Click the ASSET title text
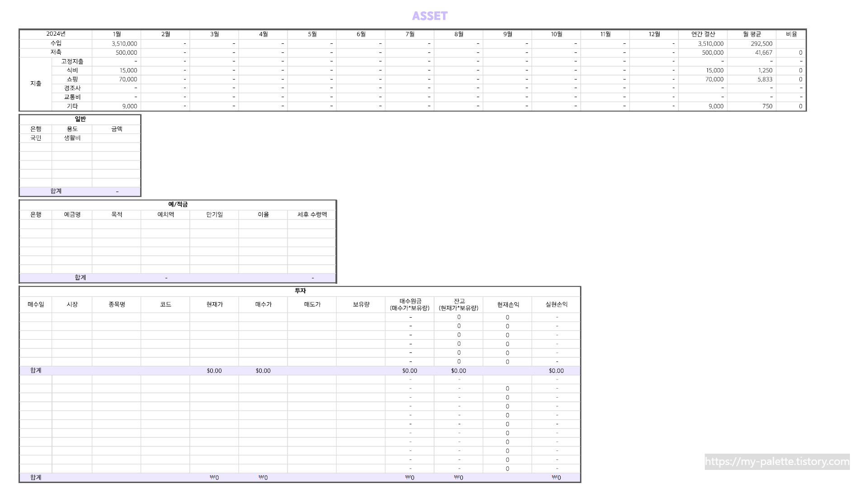Viewport: 868px width, 488px height. click(x=429, y=16)
